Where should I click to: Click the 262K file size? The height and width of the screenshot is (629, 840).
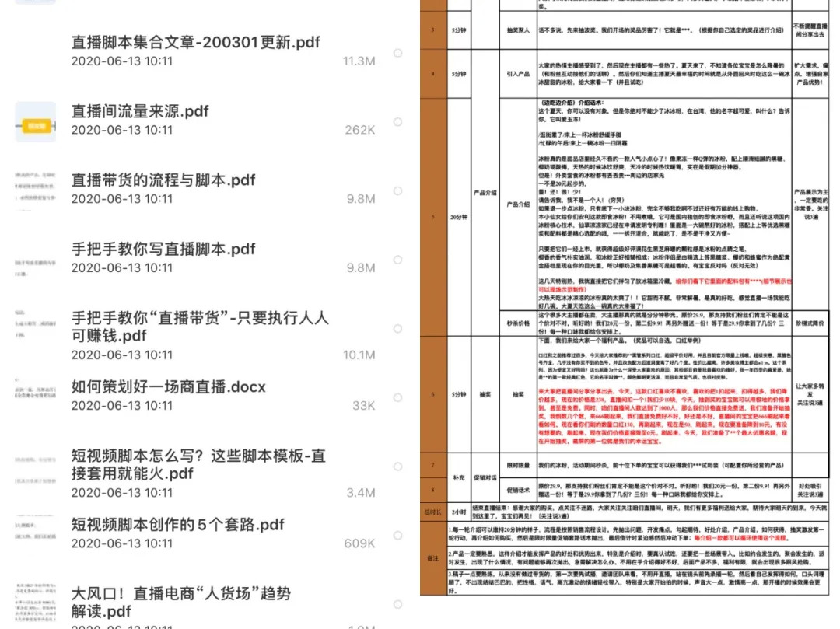point(360,130)
